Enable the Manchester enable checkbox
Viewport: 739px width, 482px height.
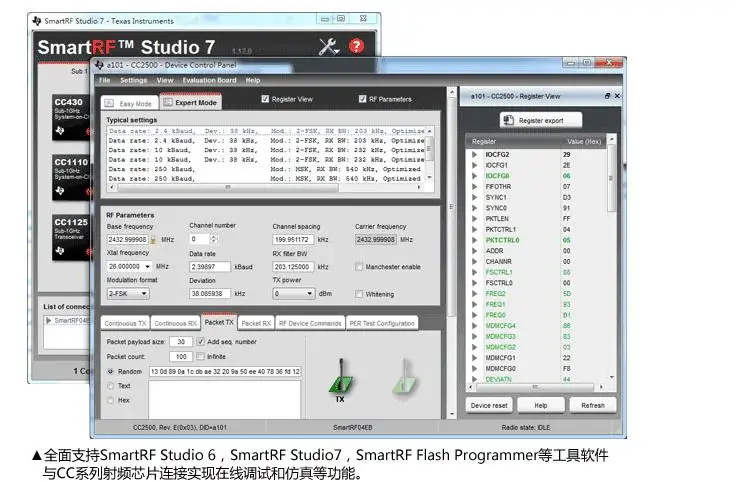359,267
